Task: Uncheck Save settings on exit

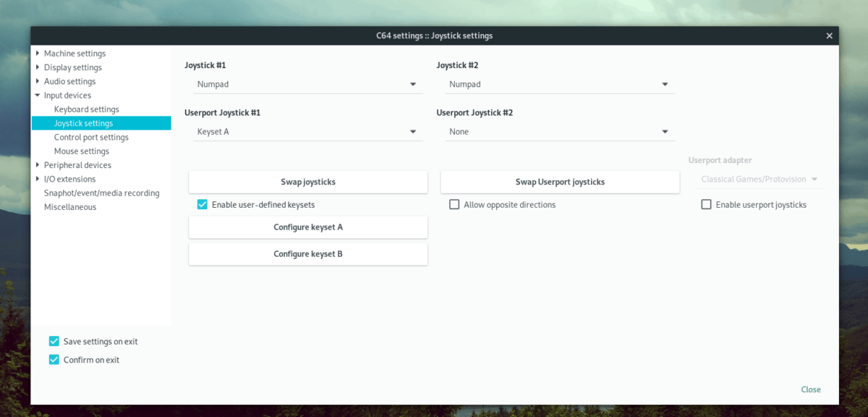Action: (x=54, y=341)
